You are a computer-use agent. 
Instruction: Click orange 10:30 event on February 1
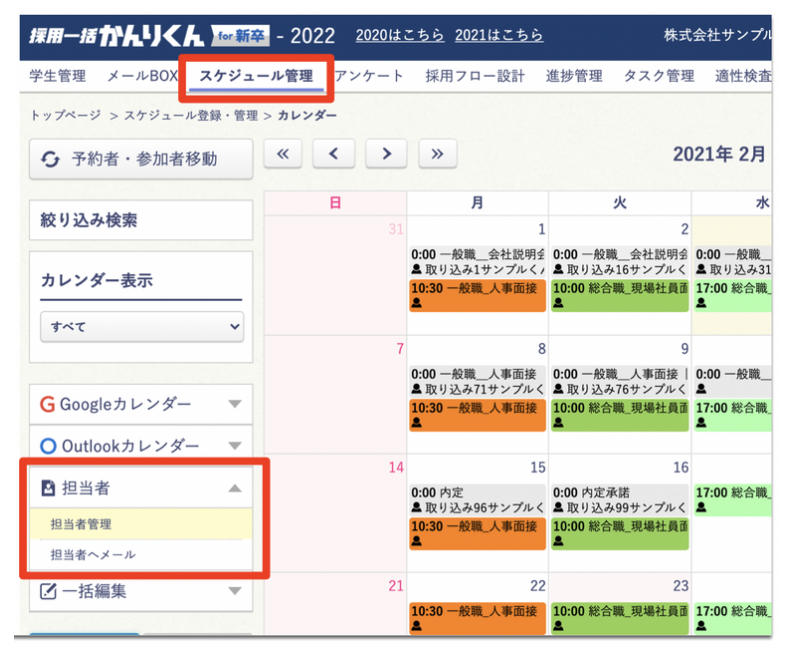477,294
